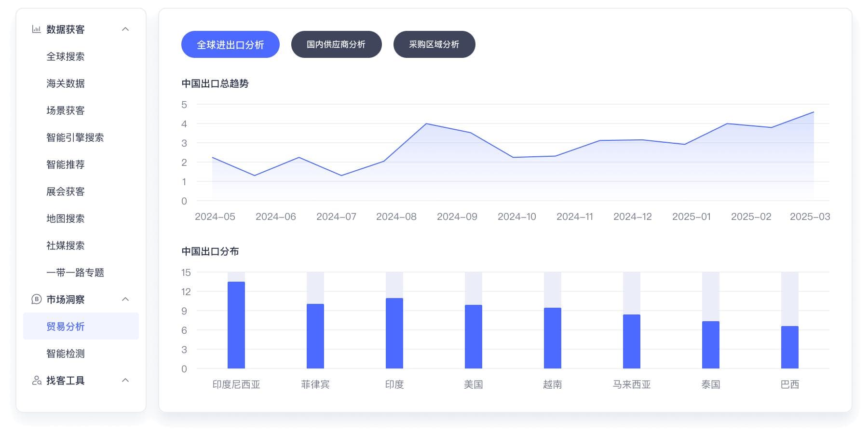Viewport: 868px width, 436px height.
Task: Open 展会获客 in the sidebar
Action: coord(66,191)
